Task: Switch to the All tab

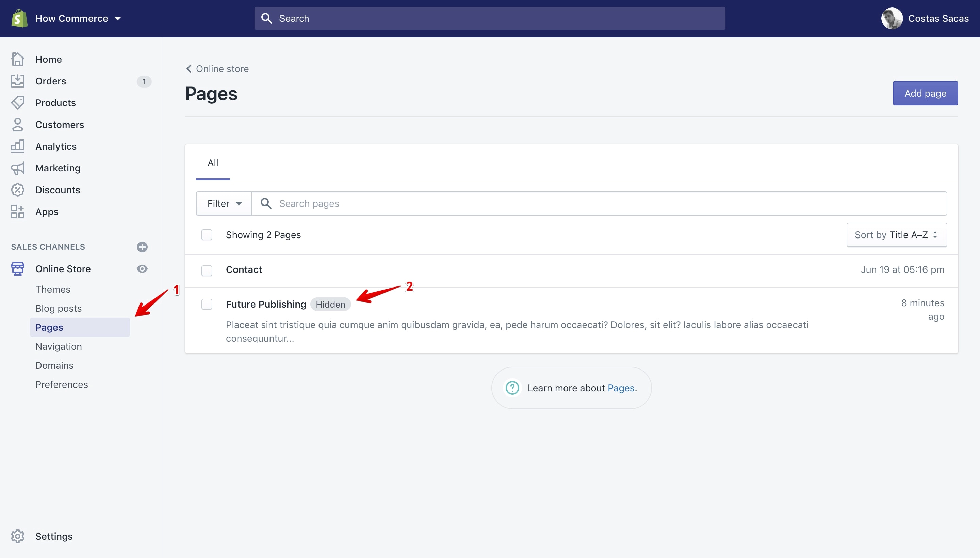Action: (x=213, y=163)
